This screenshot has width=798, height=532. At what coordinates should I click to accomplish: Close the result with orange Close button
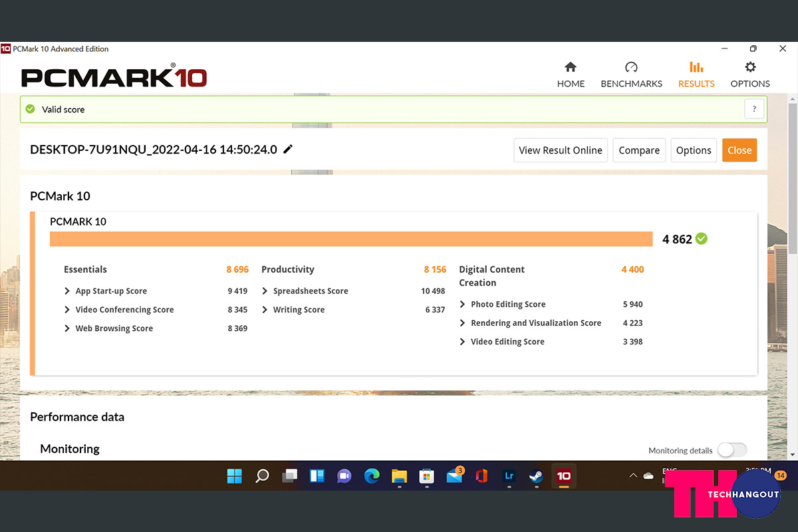tap(739, 150)
